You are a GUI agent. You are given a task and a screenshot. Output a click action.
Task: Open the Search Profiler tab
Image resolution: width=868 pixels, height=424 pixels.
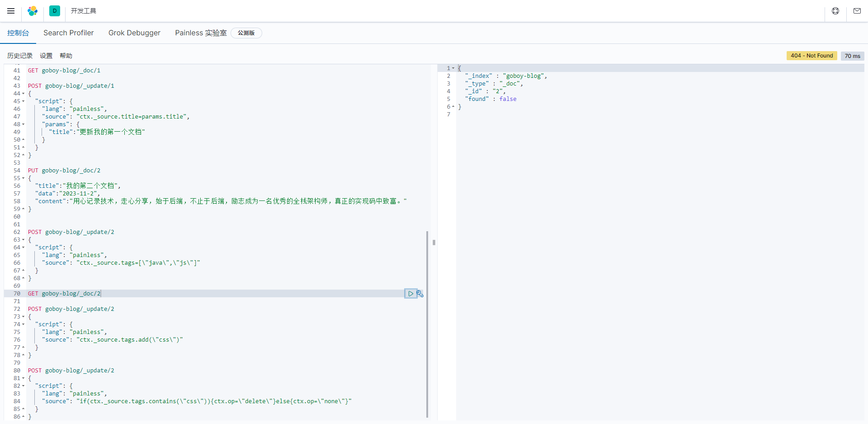pyautogui.click(x=69, y=33)
